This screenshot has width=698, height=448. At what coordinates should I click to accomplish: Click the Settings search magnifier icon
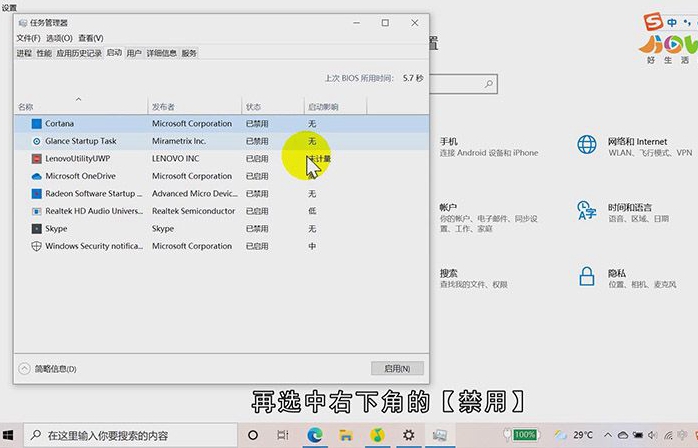pyautogui.click(x=488, y=84)
